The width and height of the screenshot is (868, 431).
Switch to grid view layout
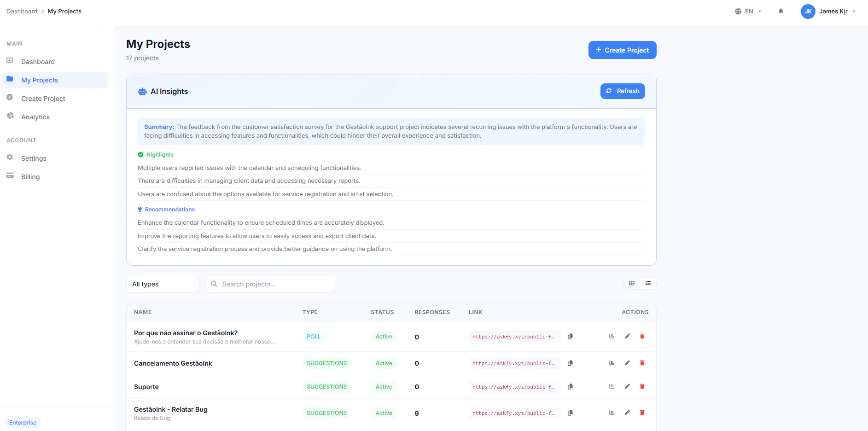click(x=632, y=283)
